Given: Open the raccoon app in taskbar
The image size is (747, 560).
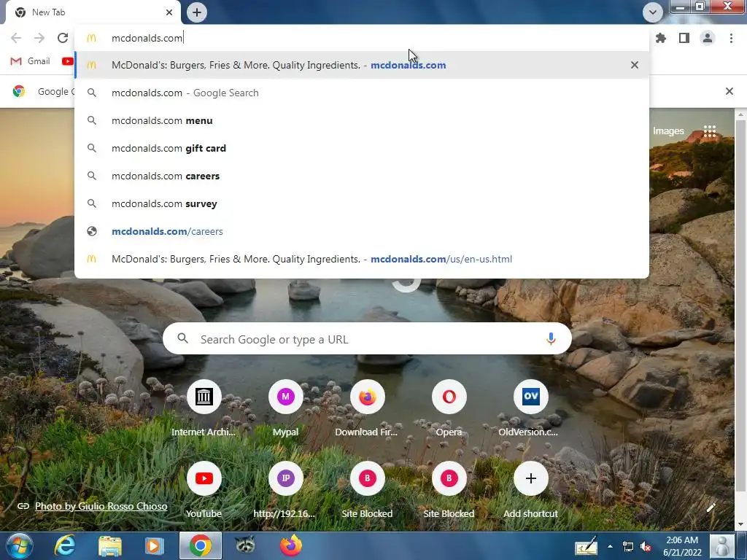Looking at the screenshot, I should pos(245,545).
